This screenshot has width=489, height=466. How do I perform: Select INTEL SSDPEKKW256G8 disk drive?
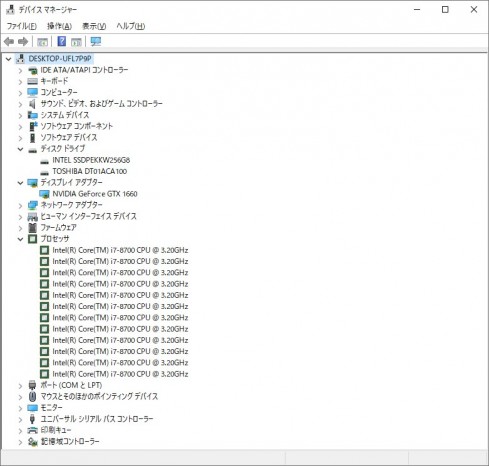point(91,160)
